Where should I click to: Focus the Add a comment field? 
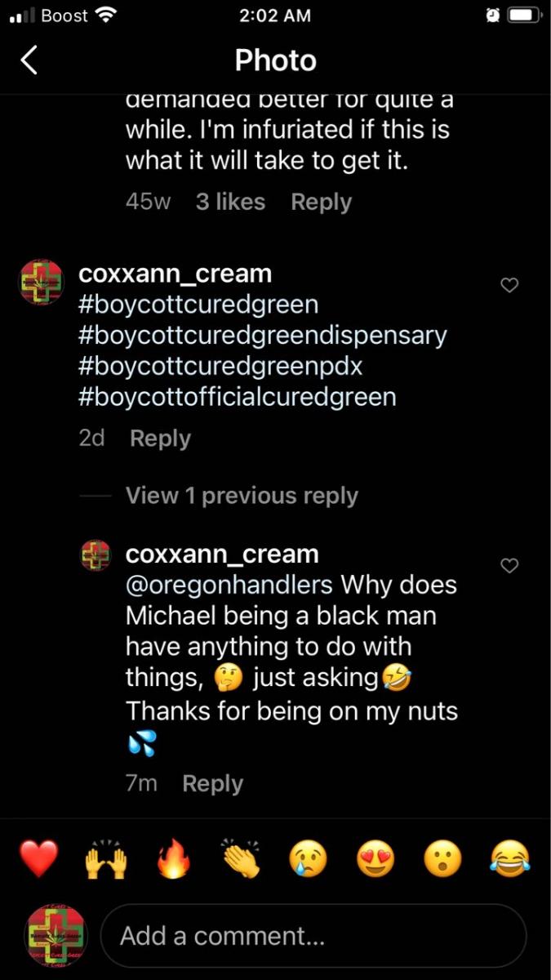coord(313,935)
